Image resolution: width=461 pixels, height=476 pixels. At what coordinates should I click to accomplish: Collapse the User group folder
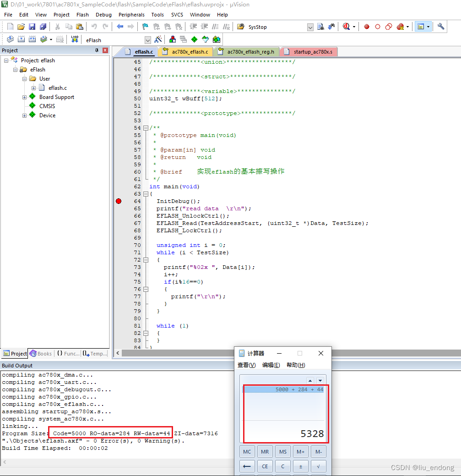pyautogui.click(x=24, y=79)
